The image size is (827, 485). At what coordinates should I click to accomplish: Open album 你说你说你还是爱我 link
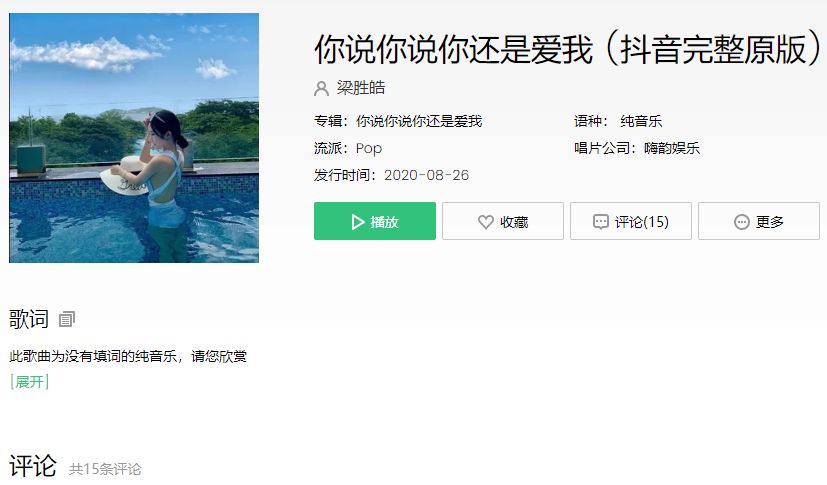point(419,121)
